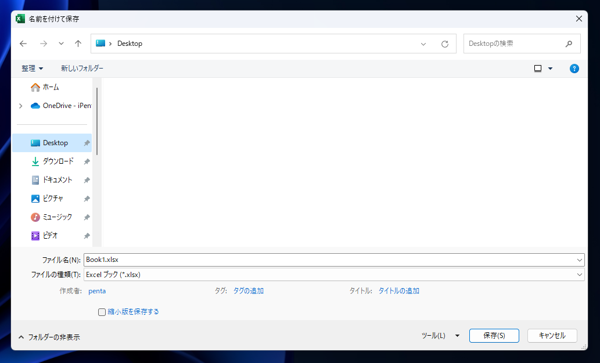Open ダウンロード folder in sidebar
600x363 pixels.
click(x=52, y=161)
